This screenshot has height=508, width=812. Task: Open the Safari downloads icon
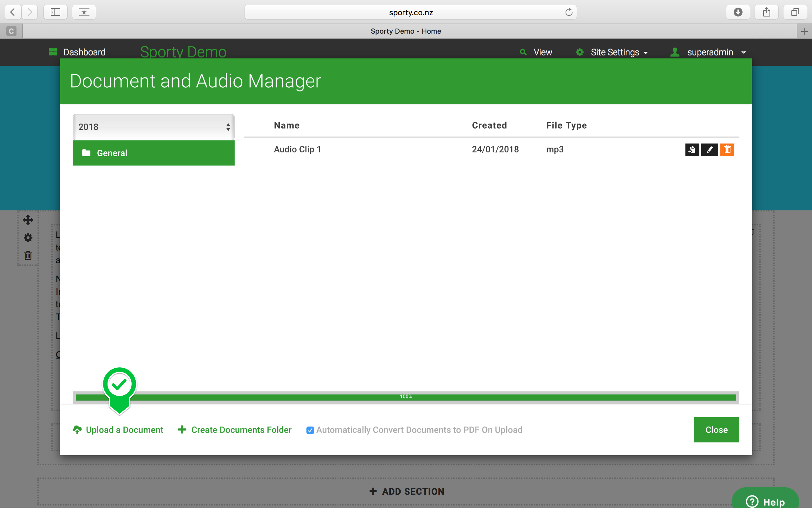[738, 12]
